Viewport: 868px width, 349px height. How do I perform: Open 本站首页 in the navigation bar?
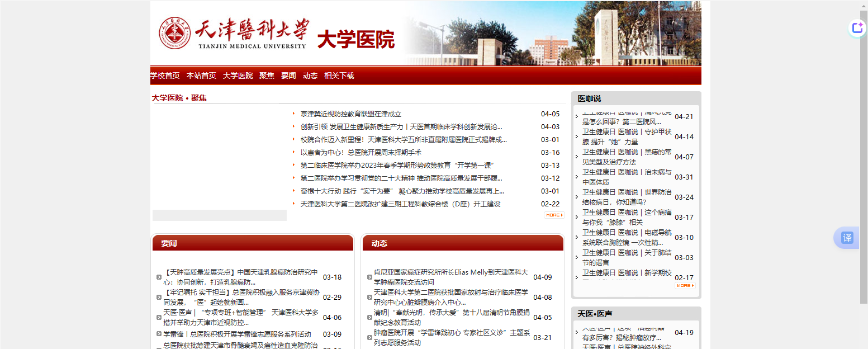tap(201, 76)
